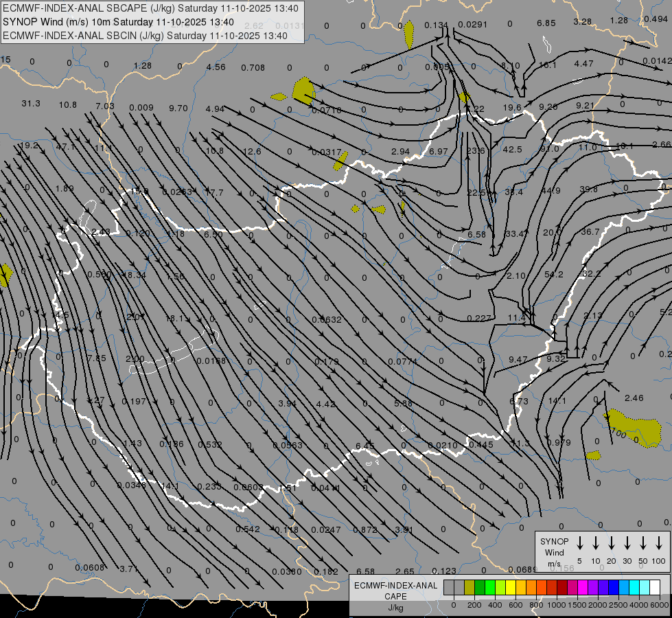672x618 pixels.
Task: Click the map value 31.3
Action: (31, 104)
